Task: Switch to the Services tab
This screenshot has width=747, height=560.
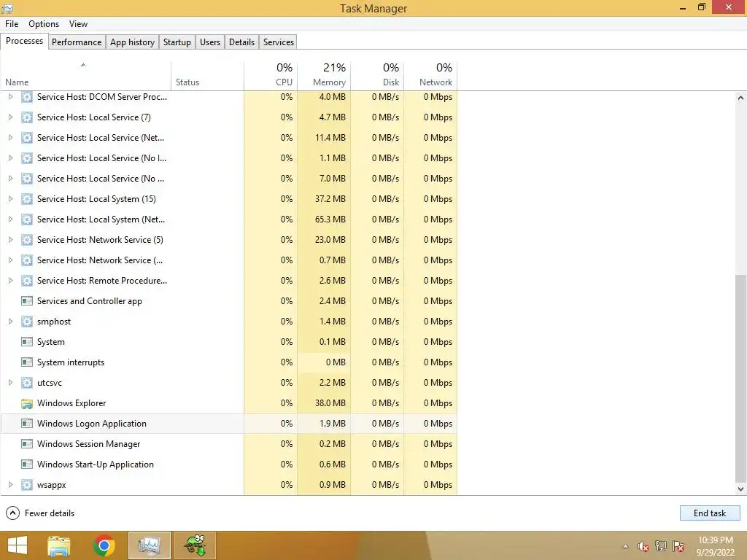Action: [x=279, y=42]
